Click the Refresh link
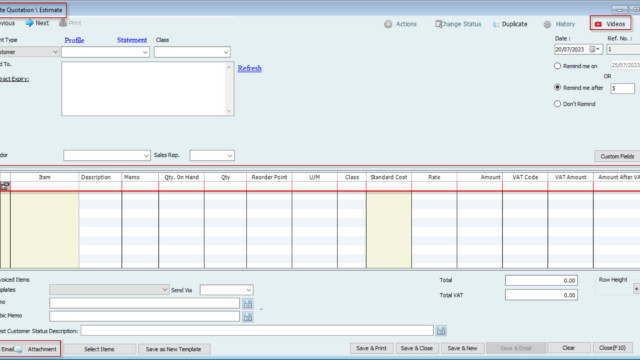Screen dimensions: 640x360 tap(249, 69)
